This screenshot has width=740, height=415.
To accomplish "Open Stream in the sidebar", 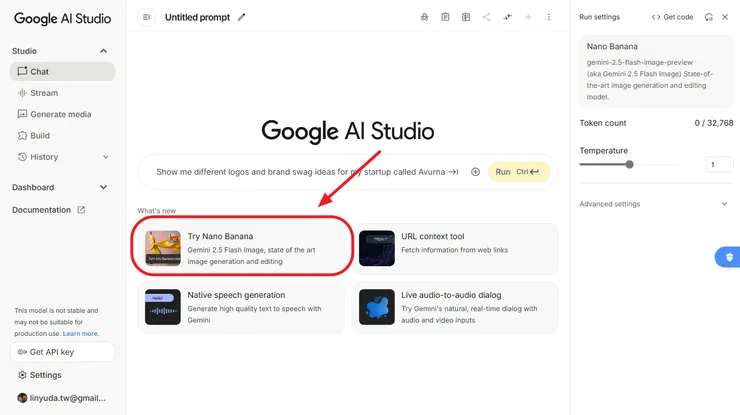I will click(62, 93).
